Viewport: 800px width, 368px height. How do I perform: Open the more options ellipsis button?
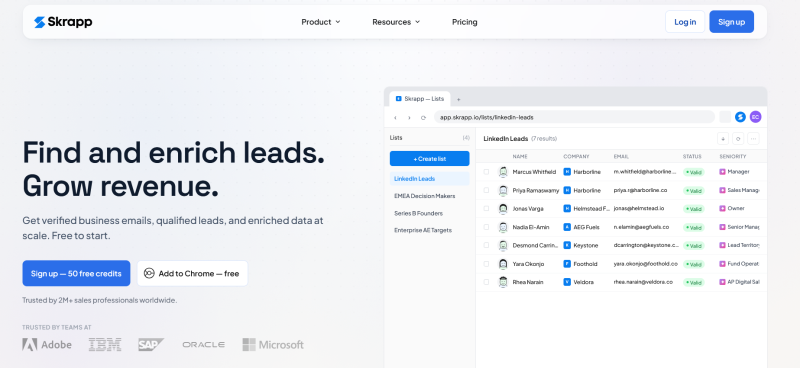753,138
